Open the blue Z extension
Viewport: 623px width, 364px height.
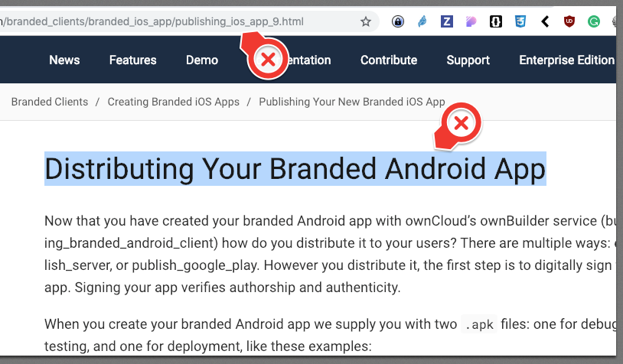(x=447, y=21)
